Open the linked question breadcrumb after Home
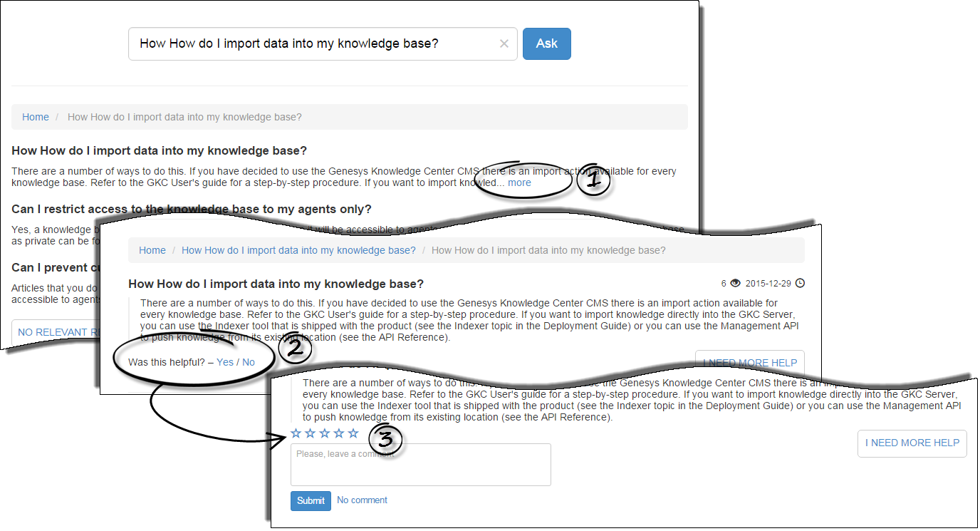This screenshot has width=980, height=531. point(298,250)
